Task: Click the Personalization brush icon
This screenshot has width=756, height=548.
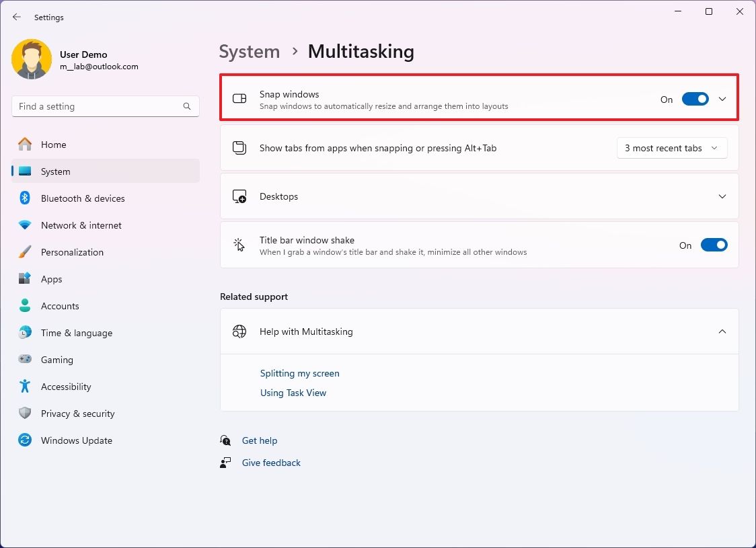Action: tap(25, 252)
